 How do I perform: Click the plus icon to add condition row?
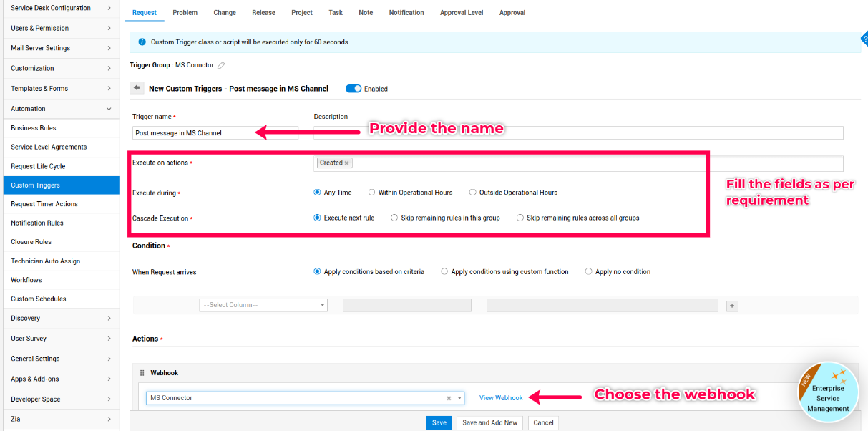point(732,306)
